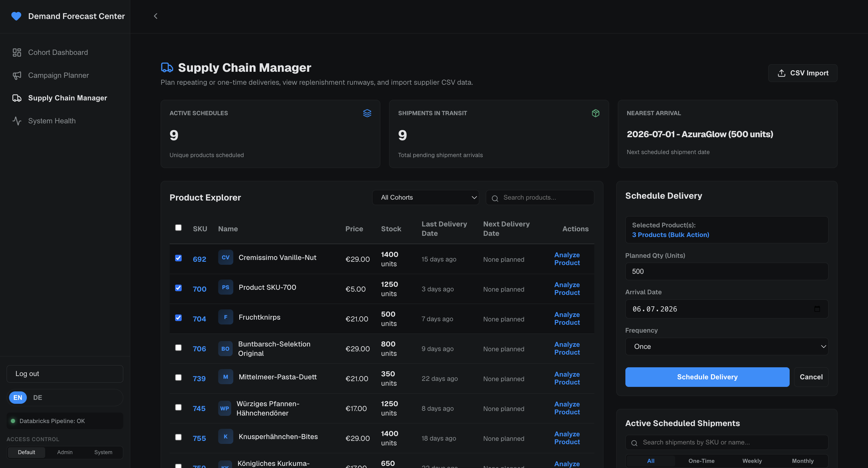The image size is (868, 468).
Task: Click the Search shipments by SKU field
Action: tap(726, 442)
